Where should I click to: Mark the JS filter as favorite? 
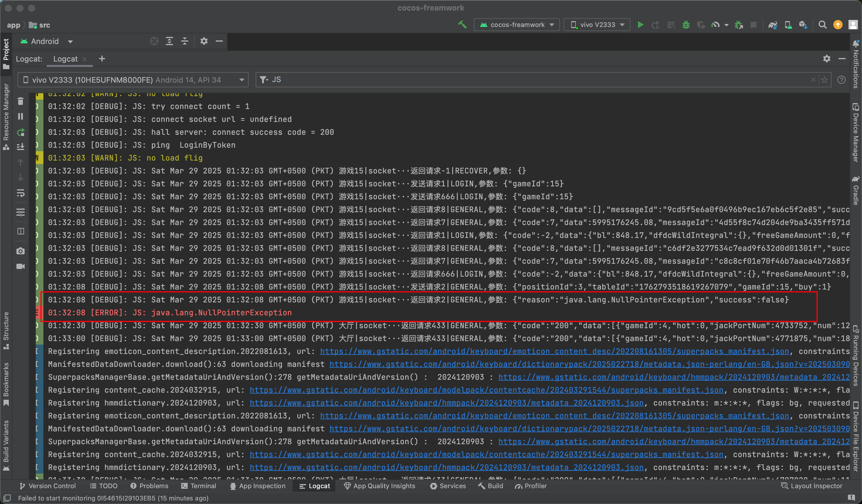[x=824, y=80]
